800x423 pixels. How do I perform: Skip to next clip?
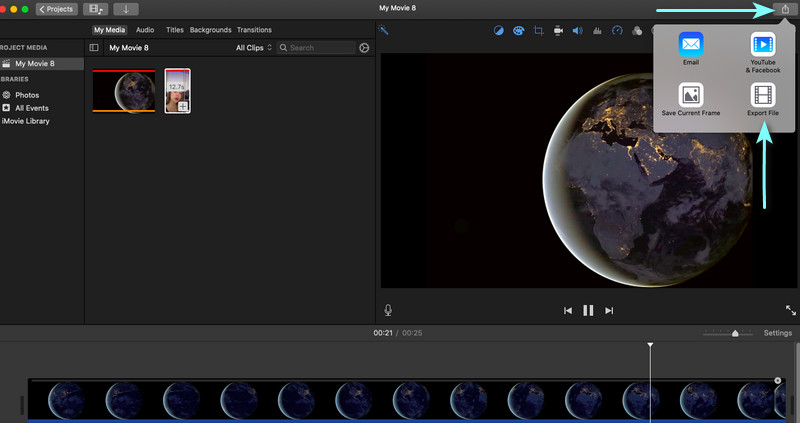pos(609,310)
